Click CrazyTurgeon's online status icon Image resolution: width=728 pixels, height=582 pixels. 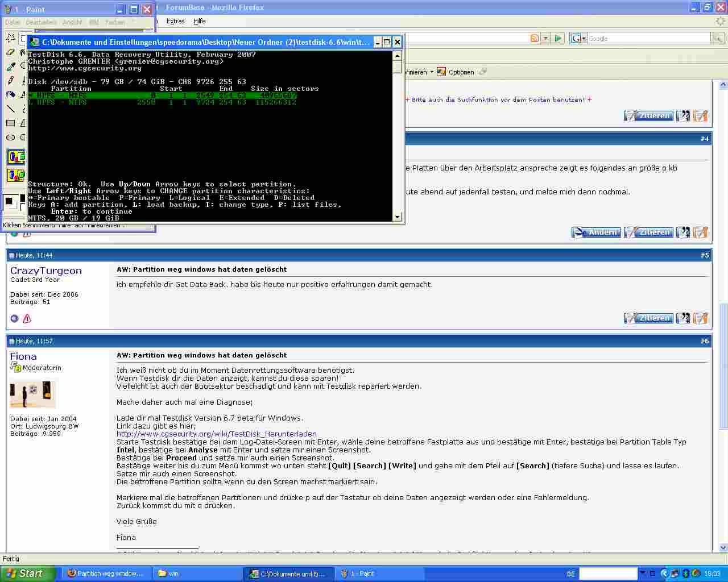(15, 318)
